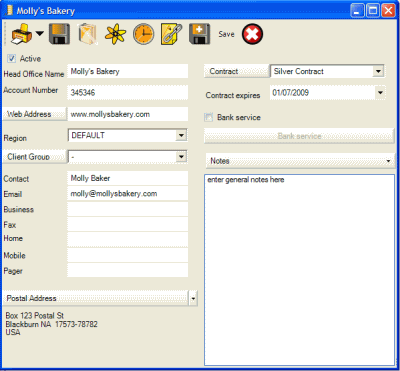Viewport: 400px width, 371px height.
Task: Click the printer icon in toolbar
Action: [x=22, y=34]
